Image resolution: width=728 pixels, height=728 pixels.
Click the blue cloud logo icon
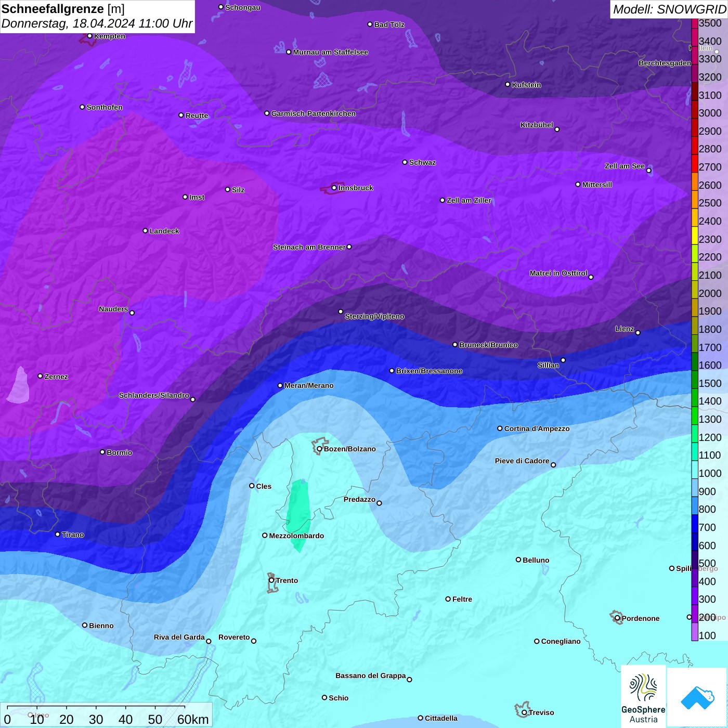click(x=697, y=697)
